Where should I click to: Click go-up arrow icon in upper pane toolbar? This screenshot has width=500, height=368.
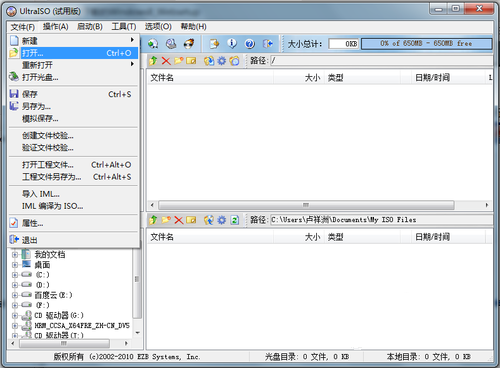tap(153, 61)
